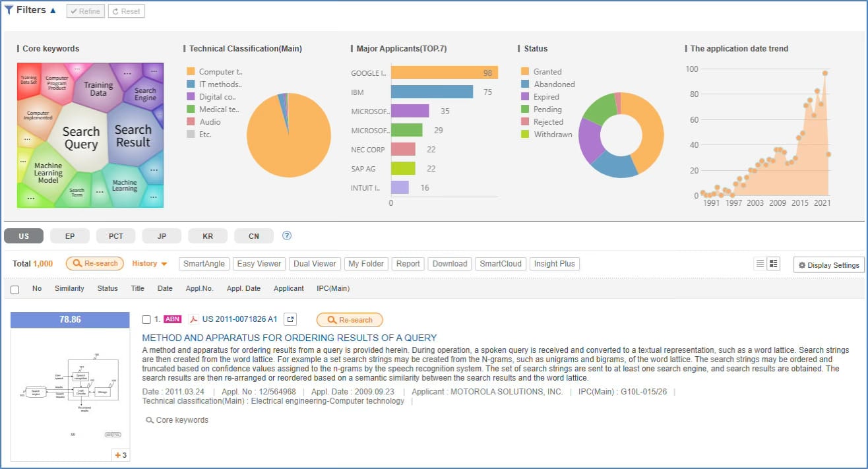The width and height of the screenshot is (868, 469).
Task: Click the patent drawing thumbnail
Action: point(70,394)
